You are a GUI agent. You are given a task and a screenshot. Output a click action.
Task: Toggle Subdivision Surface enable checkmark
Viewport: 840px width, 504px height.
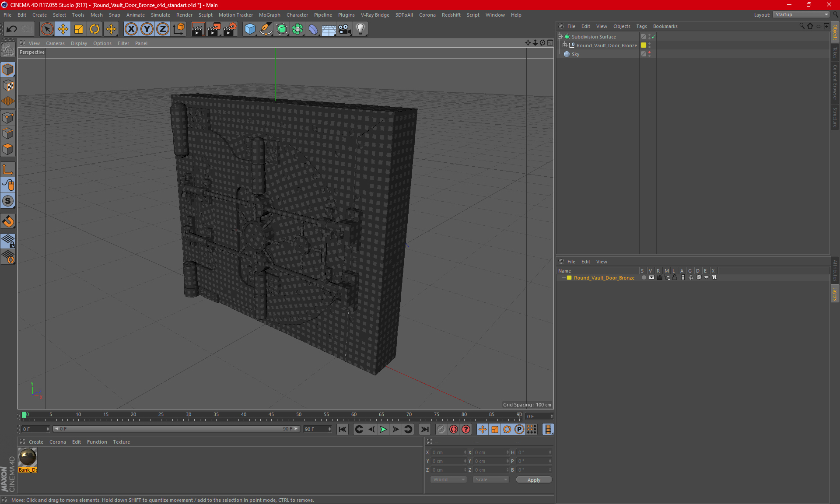coord(654,37)
